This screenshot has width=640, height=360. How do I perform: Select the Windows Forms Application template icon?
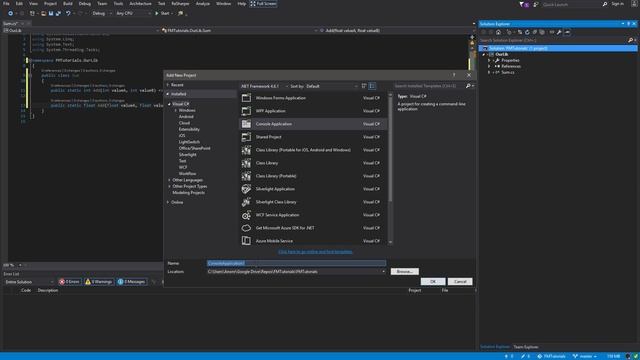(x=246, y=98)
